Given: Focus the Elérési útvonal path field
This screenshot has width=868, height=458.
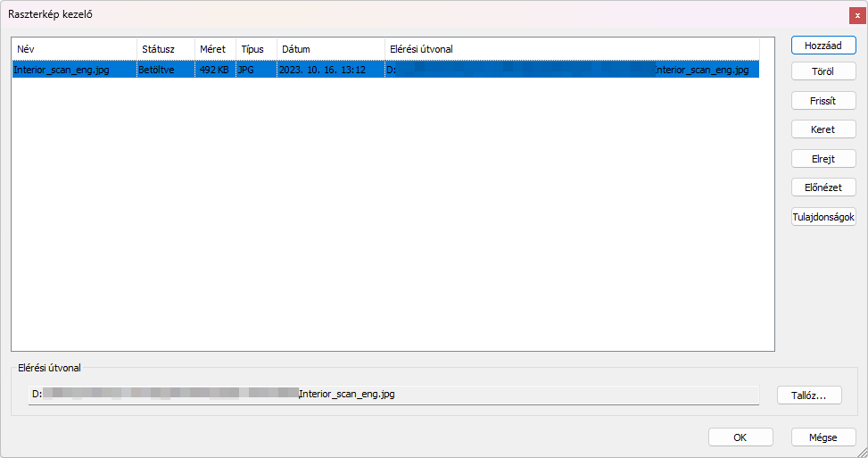Looking at the screenshot, I should tap(393, 395).
